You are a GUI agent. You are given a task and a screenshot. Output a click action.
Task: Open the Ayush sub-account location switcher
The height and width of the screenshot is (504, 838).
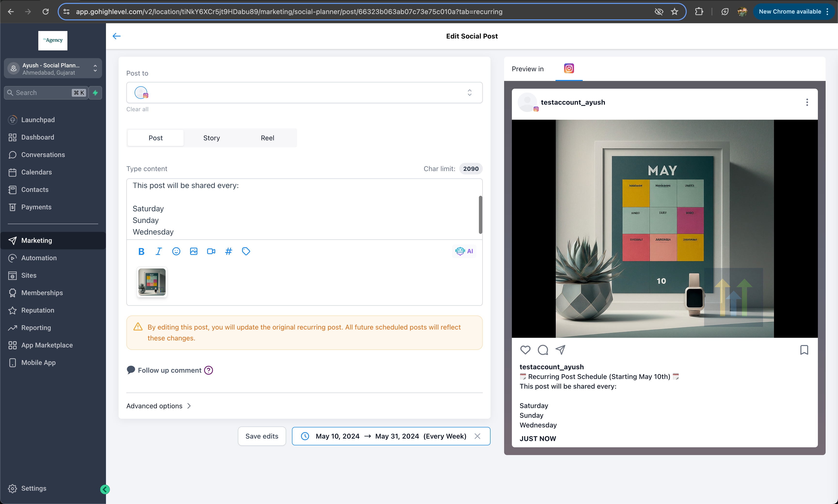click(53, 69)
